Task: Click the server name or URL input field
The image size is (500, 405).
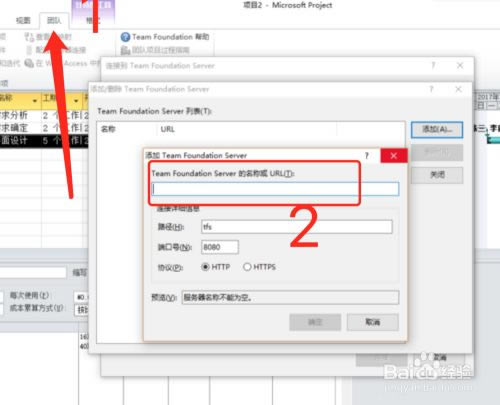Action: (x=275, y=189)
